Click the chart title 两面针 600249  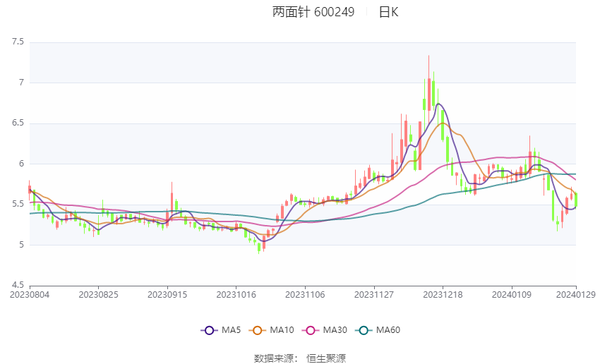pos(313,12)
